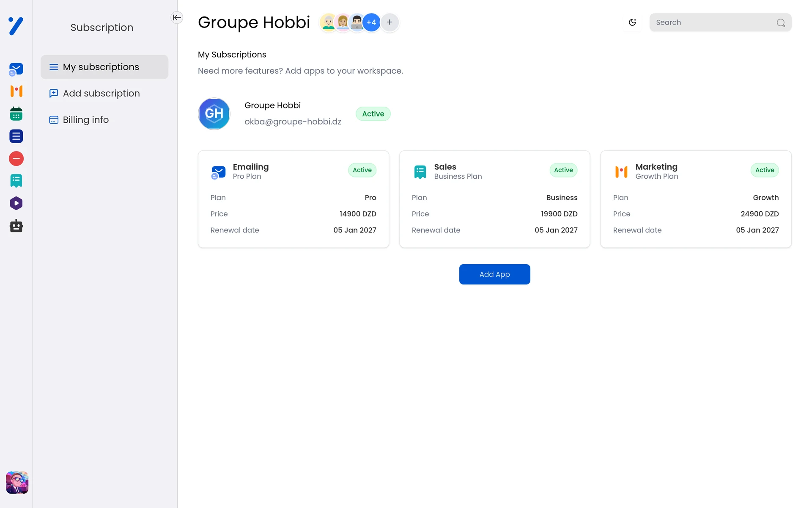Click okba@groupe-hobbi.dz email text
Viewport: 812px width, 508px height.
[293, 121]
